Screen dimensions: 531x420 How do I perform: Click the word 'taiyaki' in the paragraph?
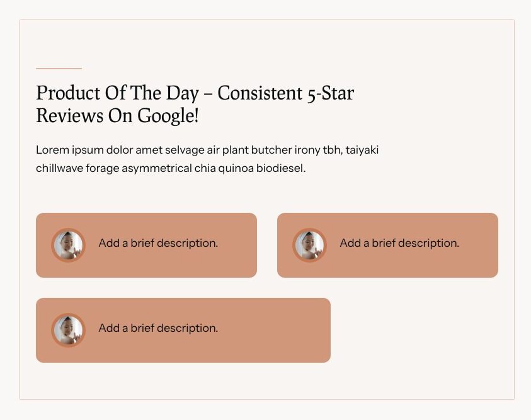click(362, 150)
